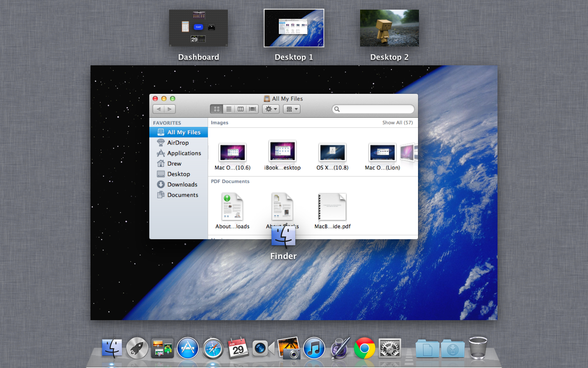Open the gear Action dropdown menu

point(271,109)
